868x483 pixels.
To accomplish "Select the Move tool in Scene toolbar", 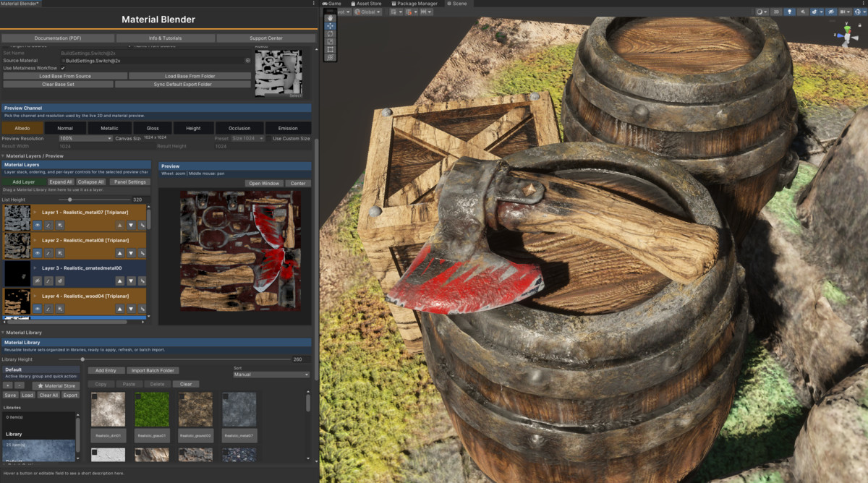I will [x=330, y=26].
